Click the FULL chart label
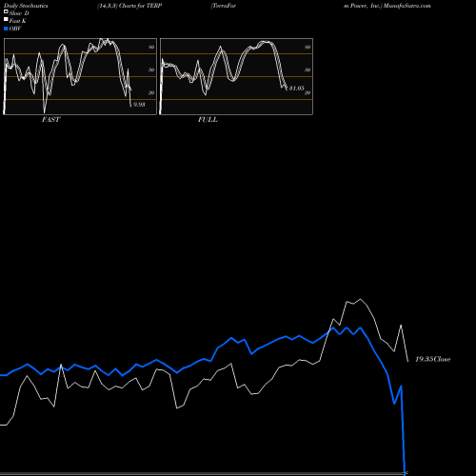The image size is (476, 476). click(x=208, y=120)
